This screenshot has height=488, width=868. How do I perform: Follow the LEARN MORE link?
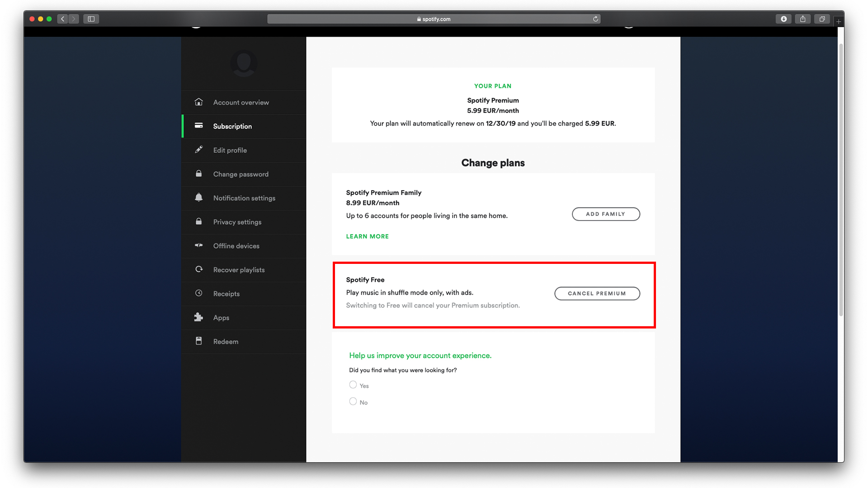(368, 236)
